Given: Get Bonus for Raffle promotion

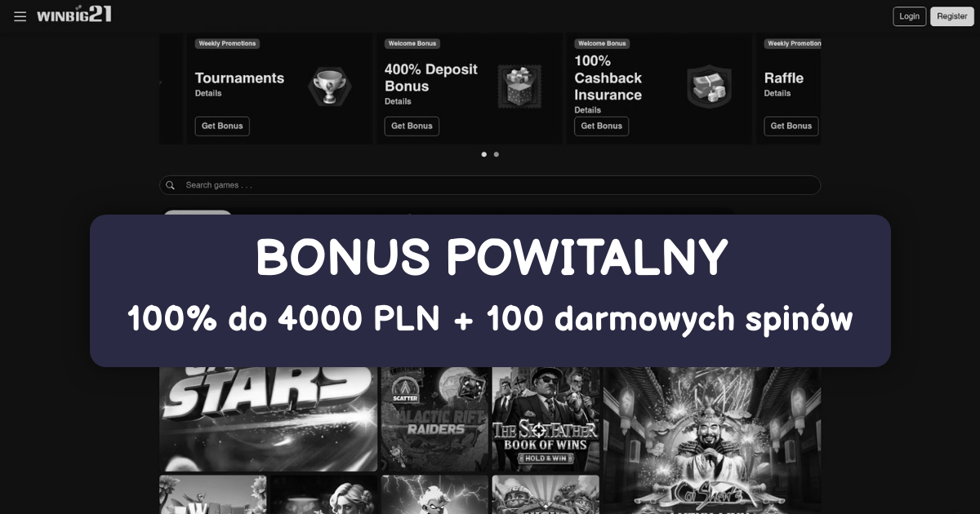Looking at the screenshot, I should tap(791, 126).
